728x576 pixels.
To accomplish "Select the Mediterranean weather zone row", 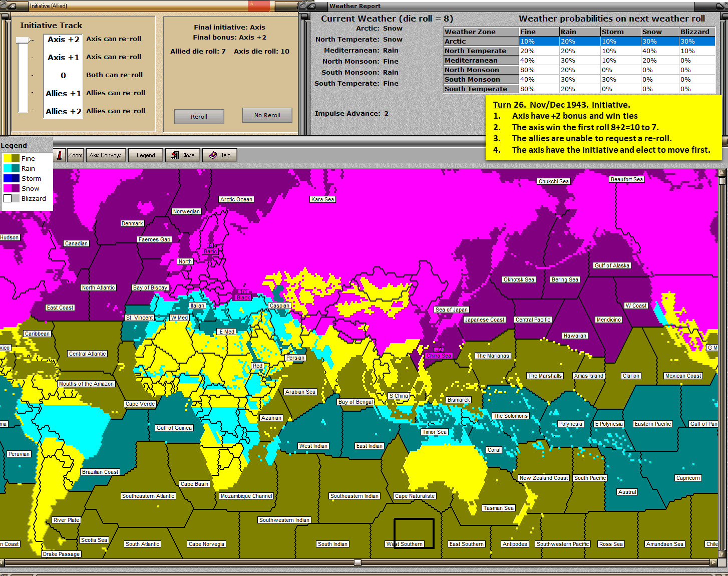I will 579,60.
